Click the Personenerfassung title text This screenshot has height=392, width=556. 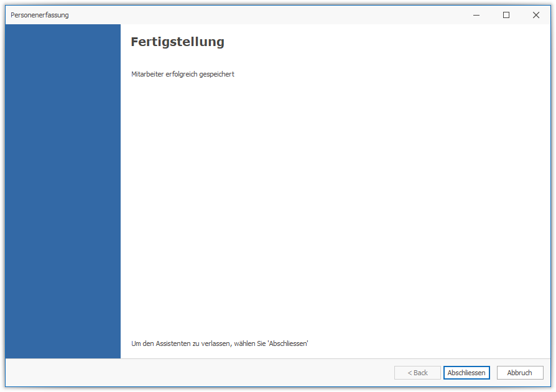click(40, 15)
